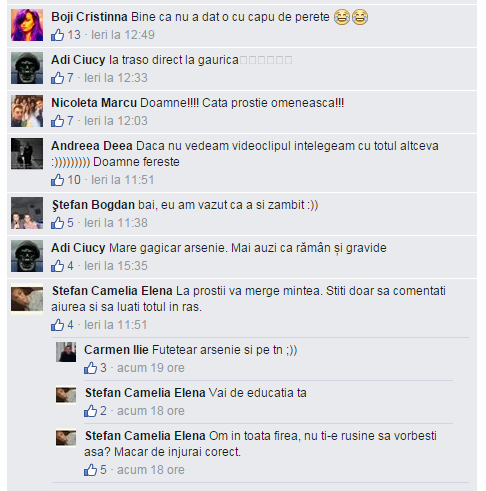The image size is (486, 491).
Task: Click Ștefan Bogdan's profile picture
Action: point(27,213)
